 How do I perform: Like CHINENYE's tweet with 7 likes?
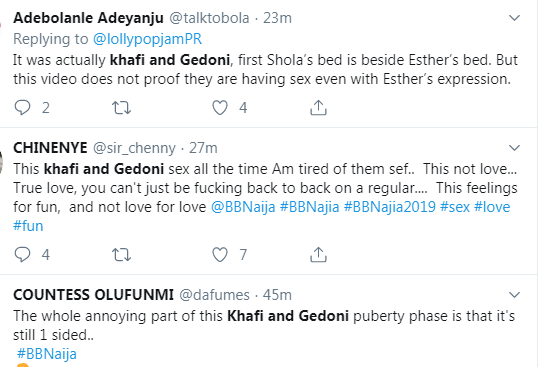click(x=220, y=255)
